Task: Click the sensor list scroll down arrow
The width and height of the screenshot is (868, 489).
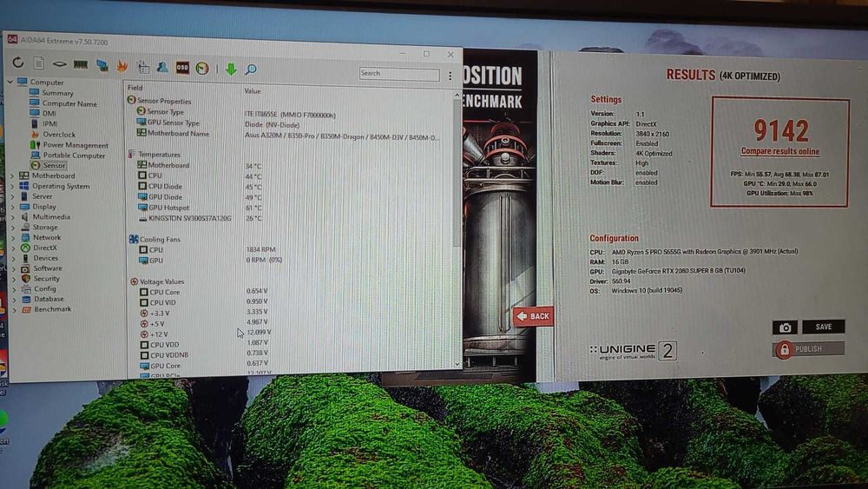Action: click(457, 364)
